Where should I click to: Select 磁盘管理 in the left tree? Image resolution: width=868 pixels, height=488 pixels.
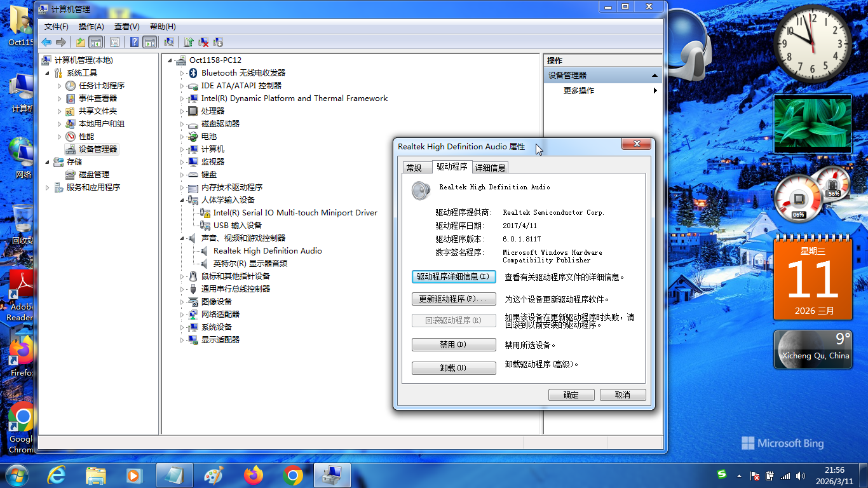(93, 175)
